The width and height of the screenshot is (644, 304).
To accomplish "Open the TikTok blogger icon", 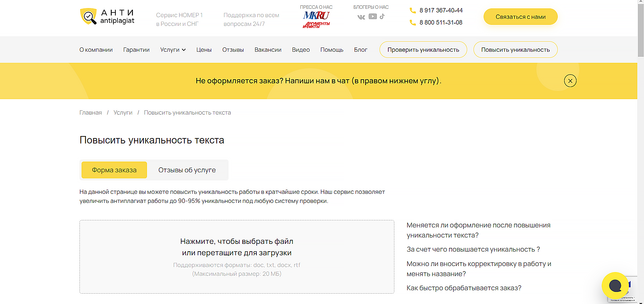I will (382, 16).
